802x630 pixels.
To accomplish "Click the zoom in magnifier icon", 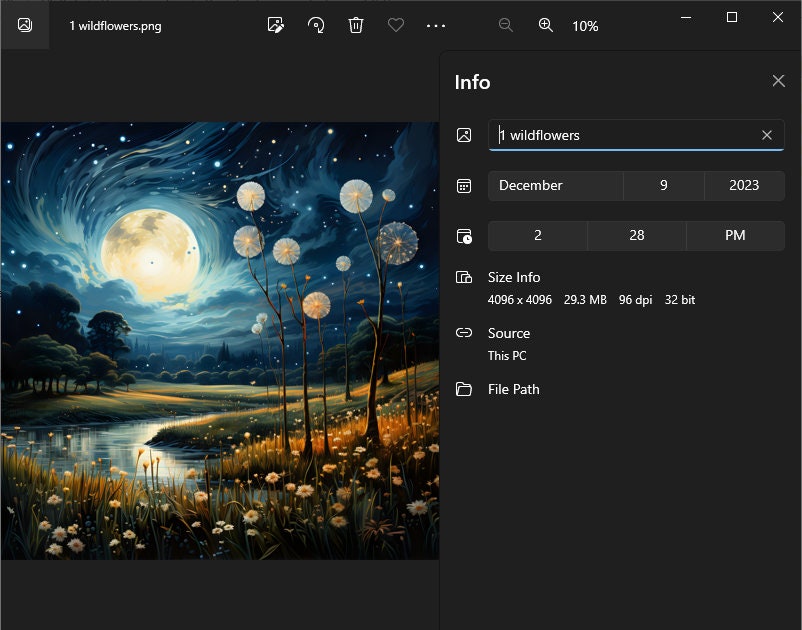I will coord(546,25).
